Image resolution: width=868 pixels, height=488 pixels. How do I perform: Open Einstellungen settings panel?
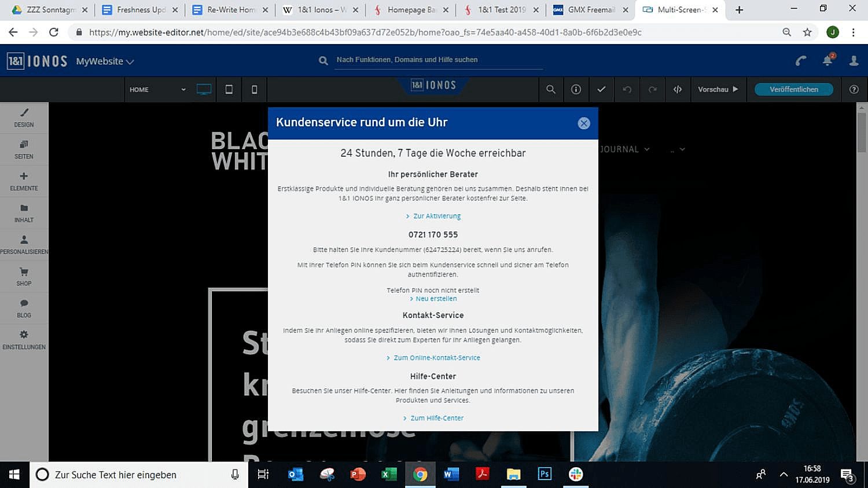point(24,340)
